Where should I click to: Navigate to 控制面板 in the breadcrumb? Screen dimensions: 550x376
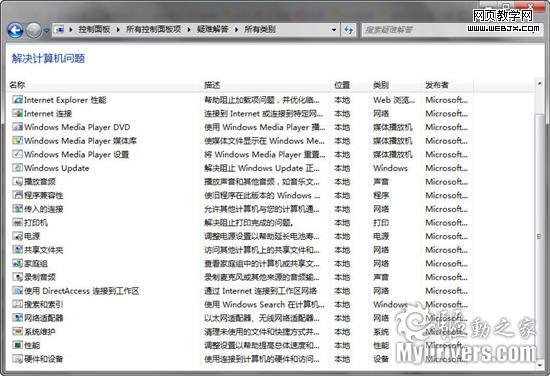pyautogui.click(x=94, y=29)
